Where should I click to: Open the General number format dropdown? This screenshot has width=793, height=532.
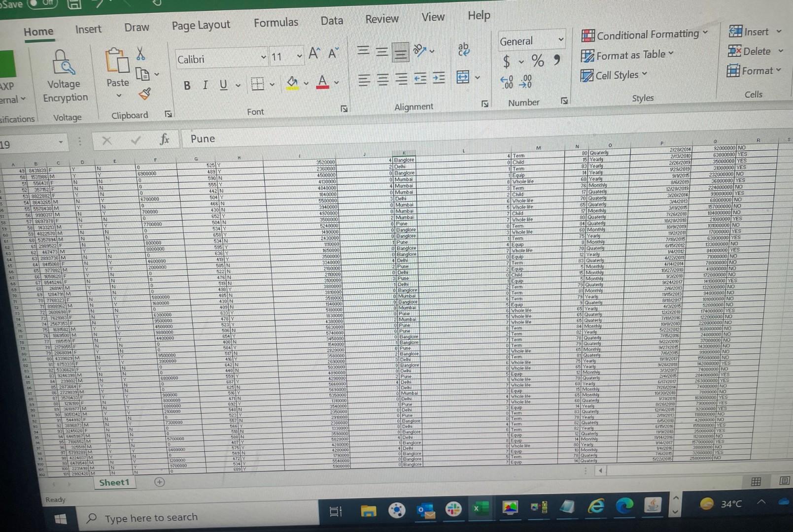pyautogui.click(x=561, y=40)
